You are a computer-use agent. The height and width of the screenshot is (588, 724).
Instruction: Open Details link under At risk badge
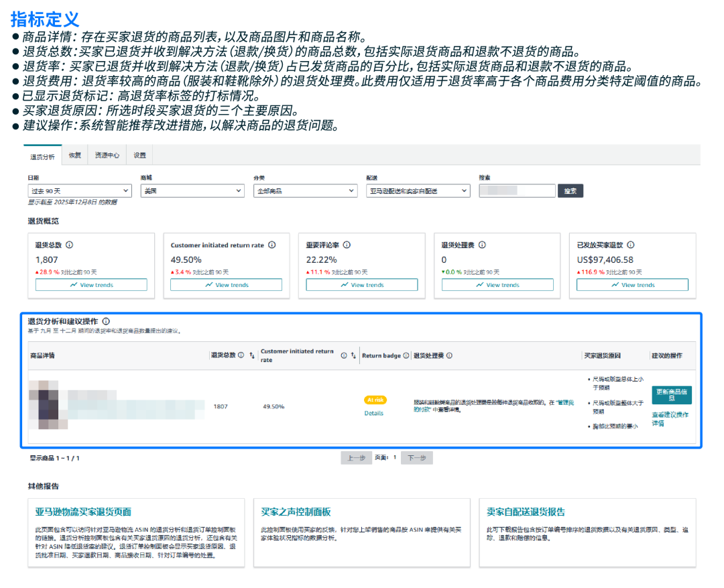pyautogui.click(x=373, y=413)
